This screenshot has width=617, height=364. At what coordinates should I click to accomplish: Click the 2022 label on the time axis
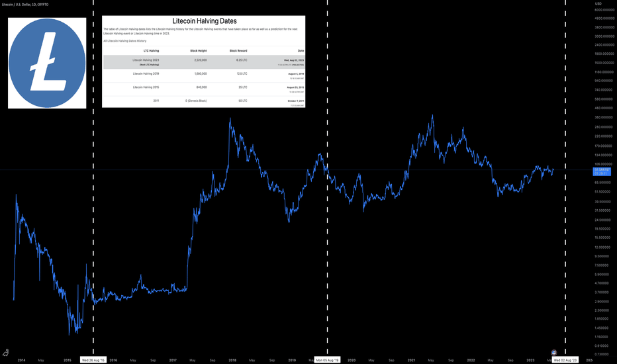[471, 360]
